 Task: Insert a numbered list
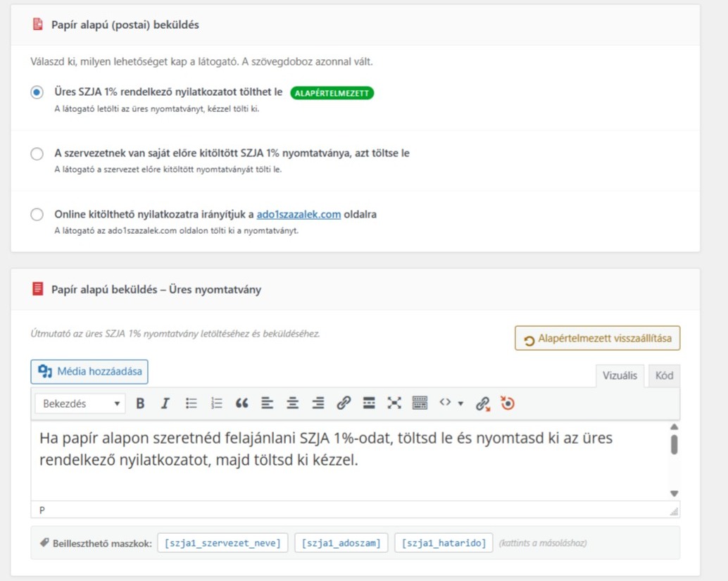coord(216,404)
